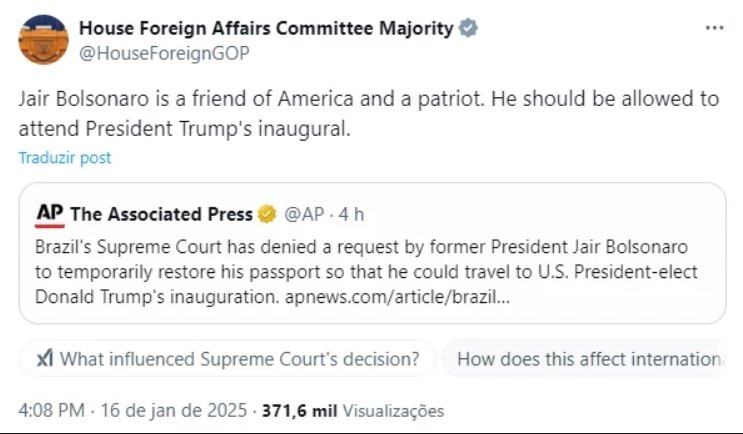Click the 16 de jan de 2025 date

(174, 410)
